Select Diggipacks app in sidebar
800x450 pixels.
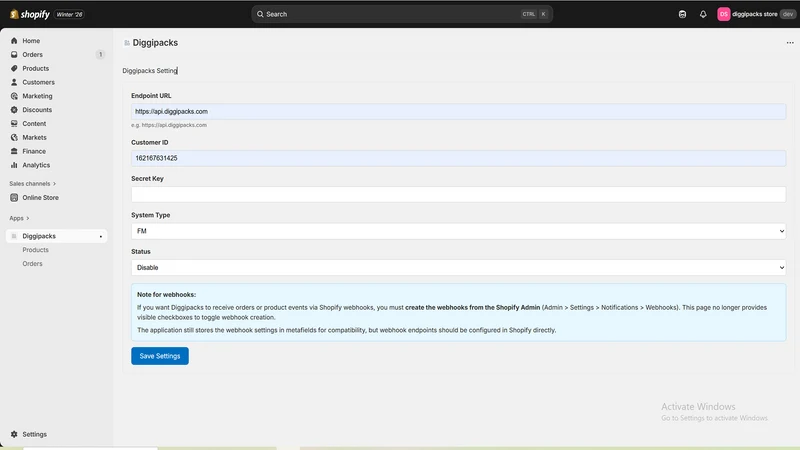click(56, 236)
